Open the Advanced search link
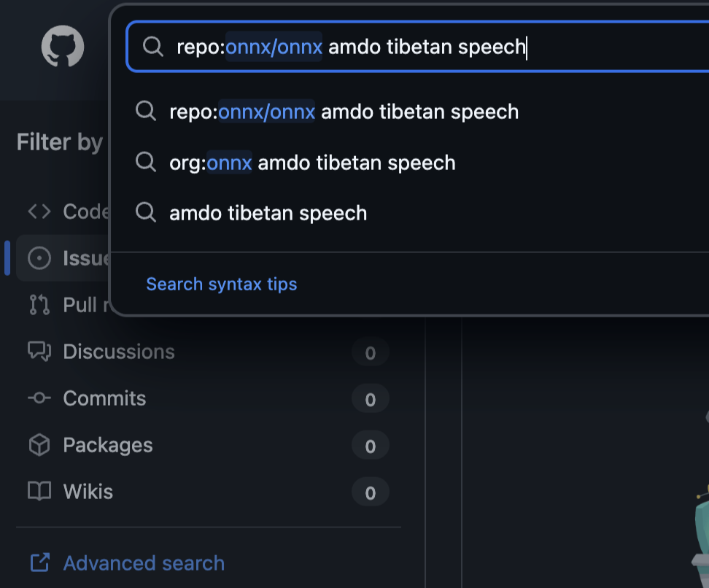Screen dimensions: 709x588 pyautogui.click(x=144, y=563)
